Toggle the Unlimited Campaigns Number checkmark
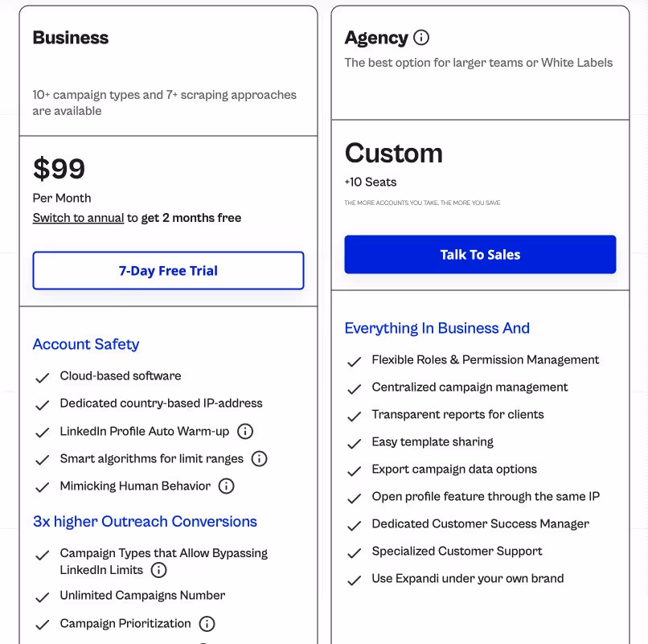Screen dimensions: 648x644 pyautogui.click(x=43, y=595)
